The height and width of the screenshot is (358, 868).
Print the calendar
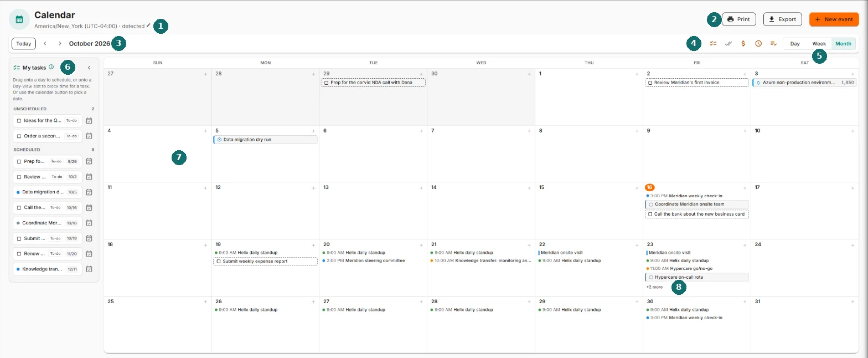coord(738,19)
